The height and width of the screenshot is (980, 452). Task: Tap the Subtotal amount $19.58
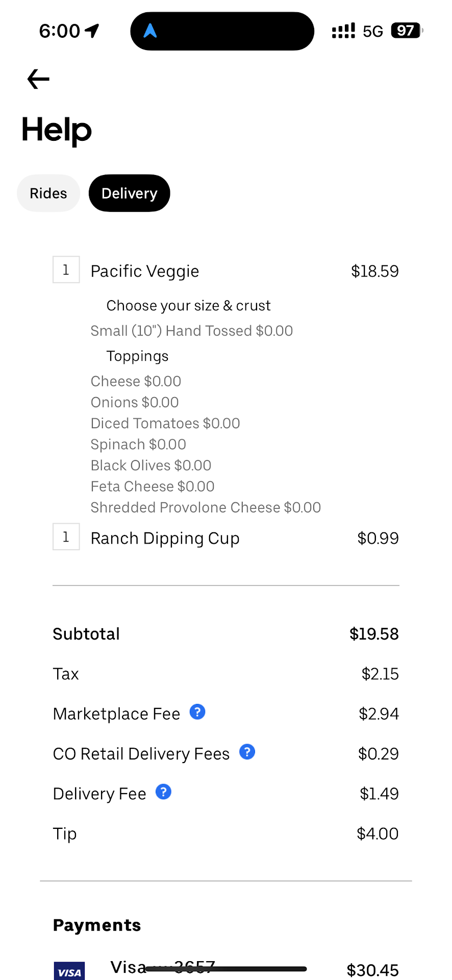tap(374, 634)
